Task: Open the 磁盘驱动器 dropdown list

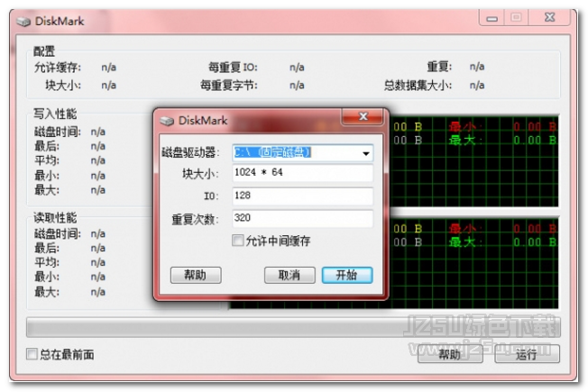Action: 365,153
